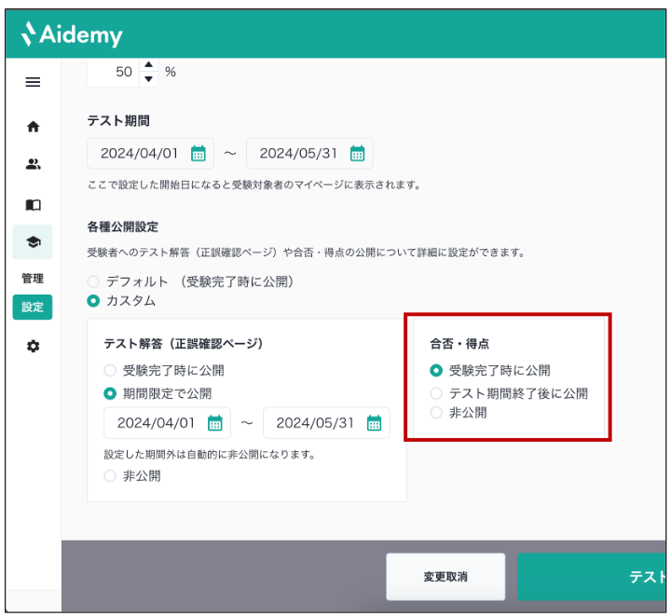672x616 pixels.
Task: Open the 設定 tab in the sidebar
Action: tap(33, 308)
